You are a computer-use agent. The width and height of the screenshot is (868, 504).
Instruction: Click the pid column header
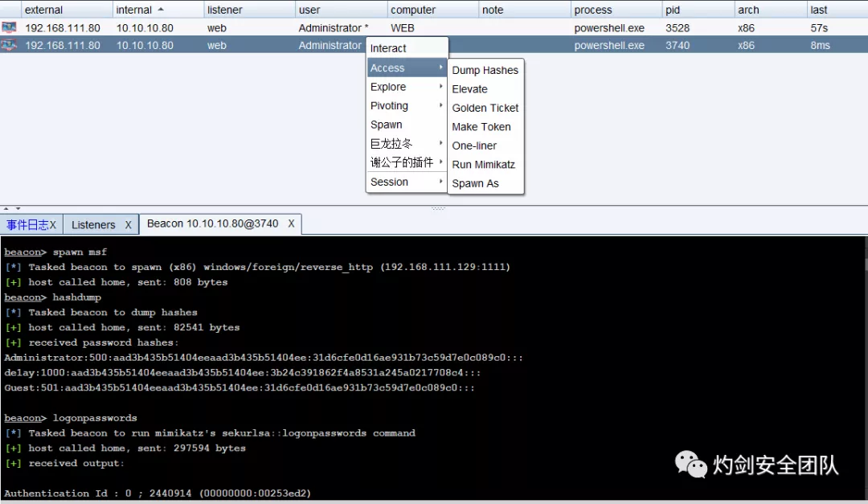(698, 10)
